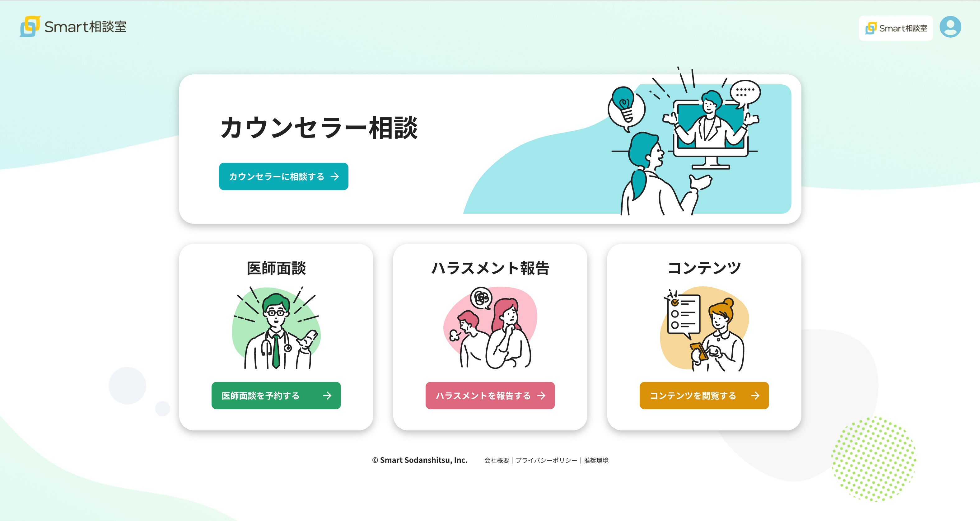This screenshot has width=980, height=521.
Task: Click the カウンセラーに相談する button
Action: pyautogui.click(x=283, y=176)
